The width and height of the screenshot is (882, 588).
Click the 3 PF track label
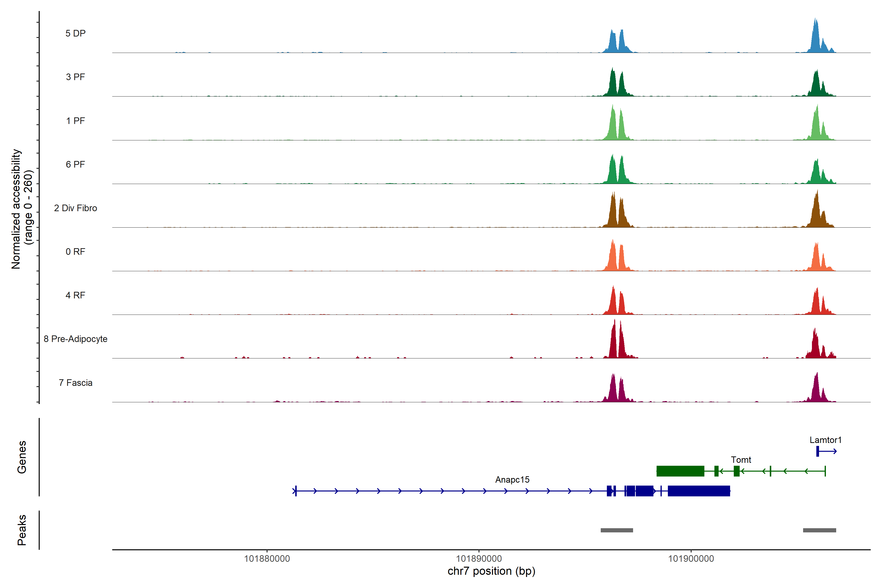[75, 77]
